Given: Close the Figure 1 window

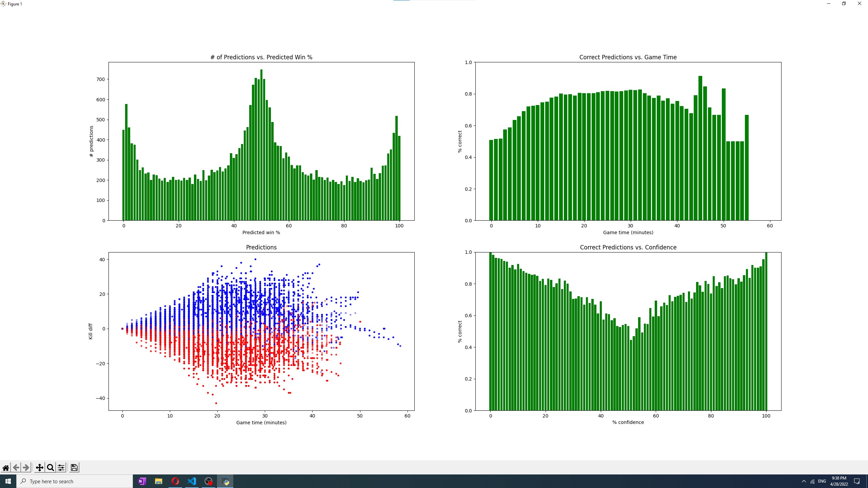Looking at the screenshot, I should [860, 4].
